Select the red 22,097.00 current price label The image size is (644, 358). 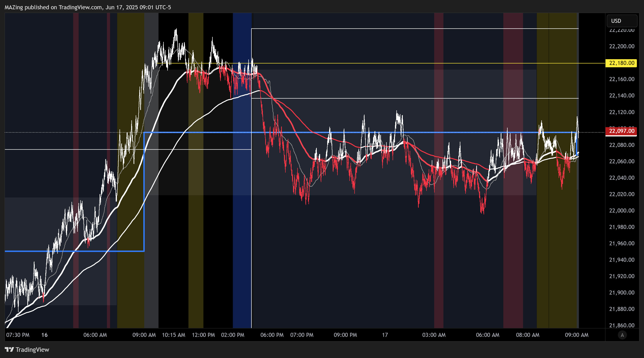tap(621, 131)
